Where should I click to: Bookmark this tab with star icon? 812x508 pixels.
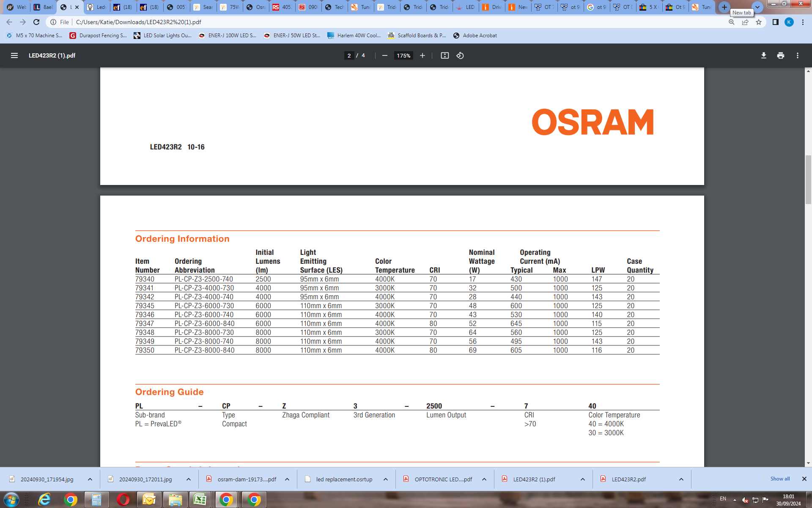tap(758, 22)
